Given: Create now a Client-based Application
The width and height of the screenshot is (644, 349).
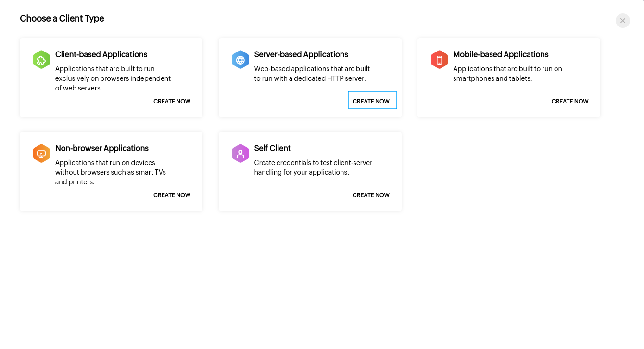Looking at the screenshot, I should [172, 101].
